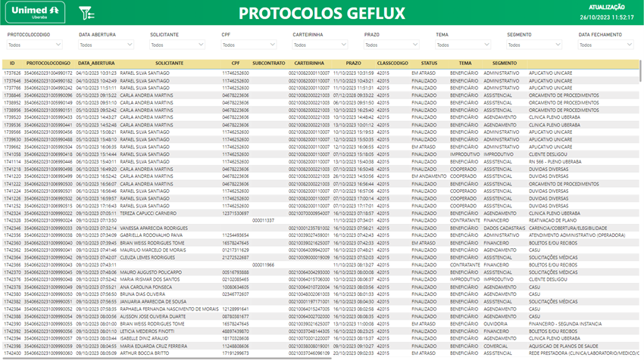Select the CARENCIA/COBERTURA/ELEGIBILIDADE cell

click(x=567, y=228)
